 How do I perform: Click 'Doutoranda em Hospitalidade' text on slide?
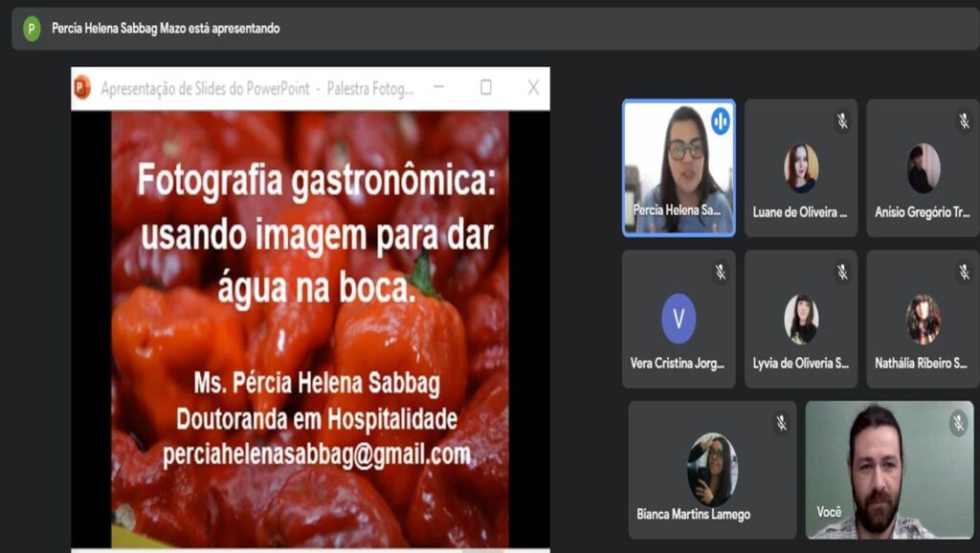click(317, 419)
